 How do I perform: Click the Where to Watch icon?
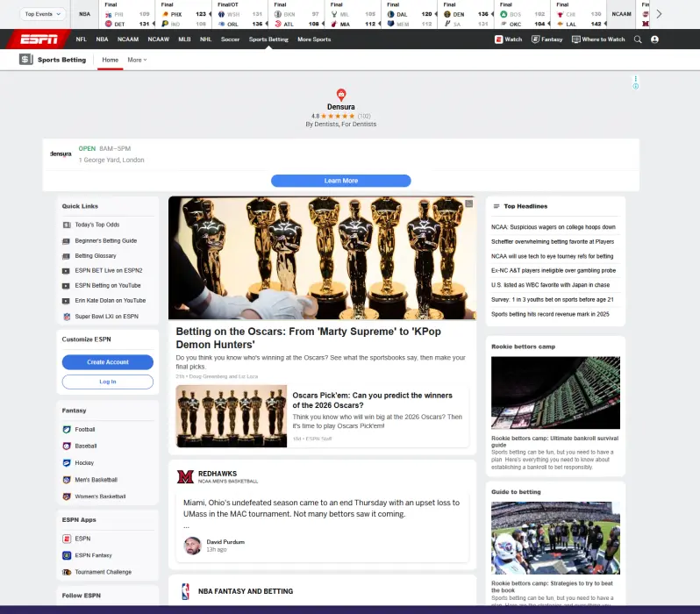coord(576,39)
